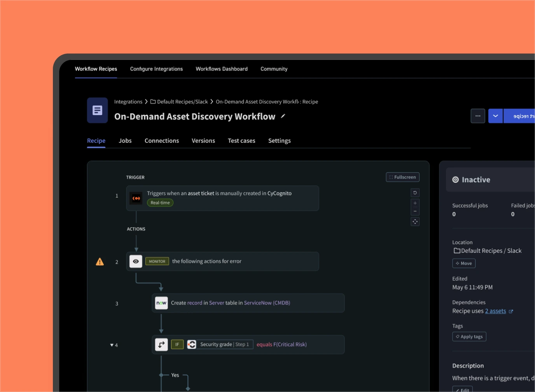Zoom in on the recipe canvas
535x392 pixels.
(x=415, y=203)
